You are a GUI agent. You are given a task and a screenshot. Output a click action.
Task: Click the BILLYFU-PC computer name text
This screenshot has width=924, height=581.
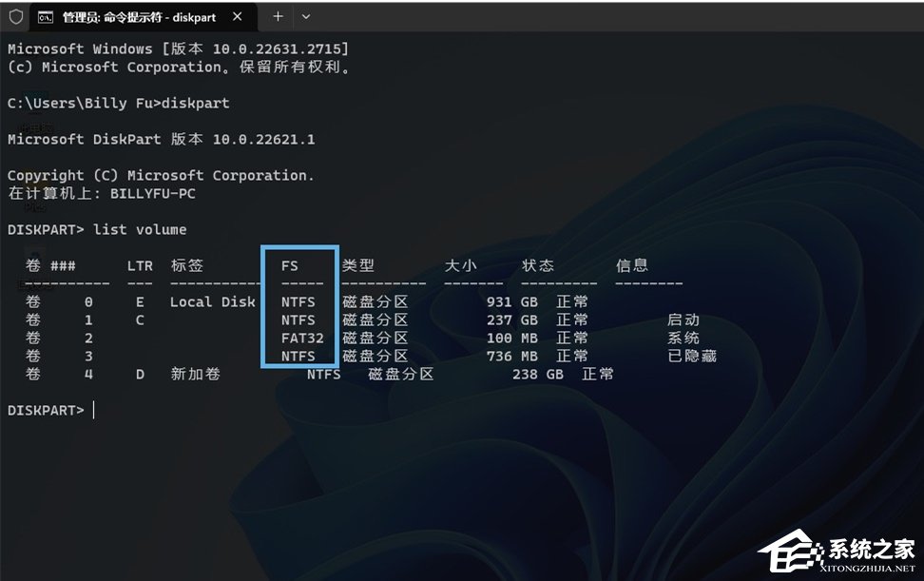pos(154,193)
